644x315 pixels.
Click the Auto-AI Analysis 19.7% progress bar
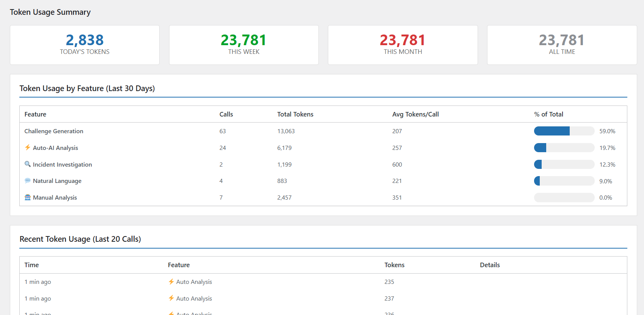click(x=564, y=148)
